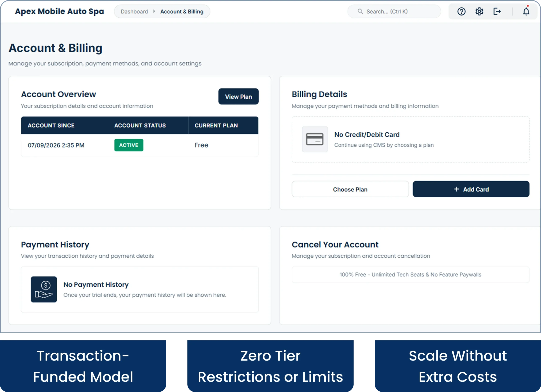Open settings via the gear icon

pyautogui.click(x=479, y=11)
